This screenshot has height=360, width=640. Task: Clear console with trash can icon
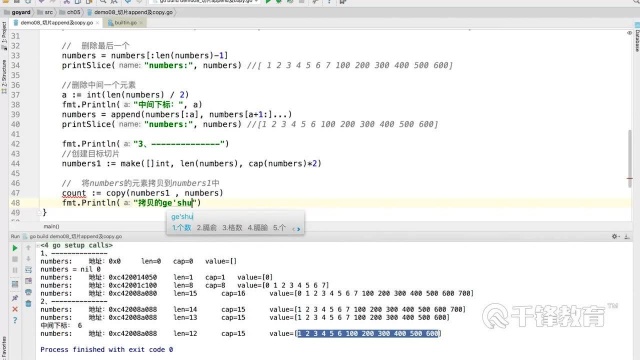28,303
